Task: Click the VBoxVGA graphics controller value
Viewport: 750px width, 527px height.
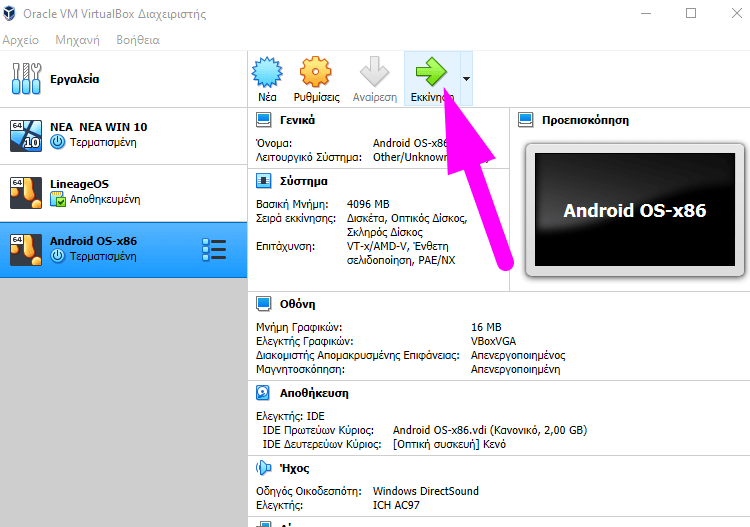Action: [x=493, y=341]
